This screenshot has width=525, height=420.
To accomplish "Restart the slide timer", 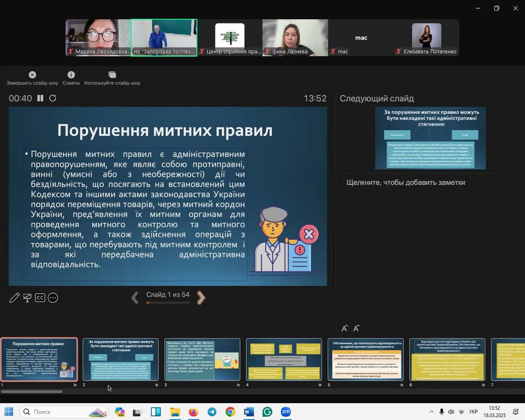I will 52,98.
